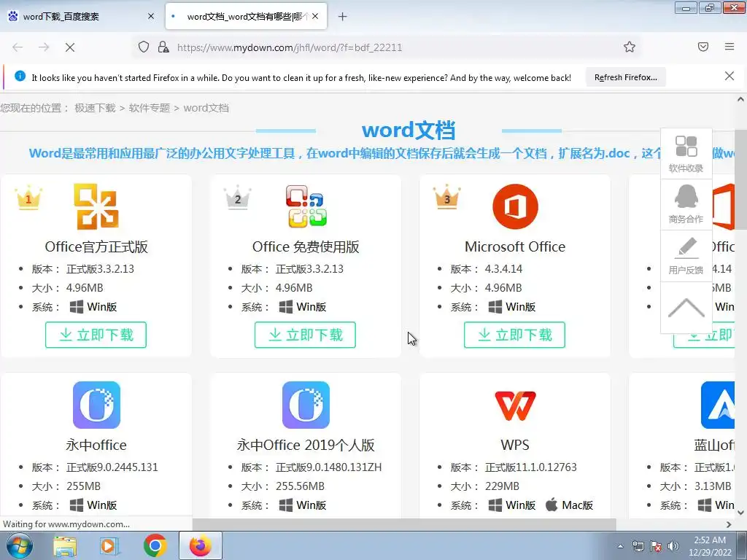Open a new tab with plus button

pos(342,17)
